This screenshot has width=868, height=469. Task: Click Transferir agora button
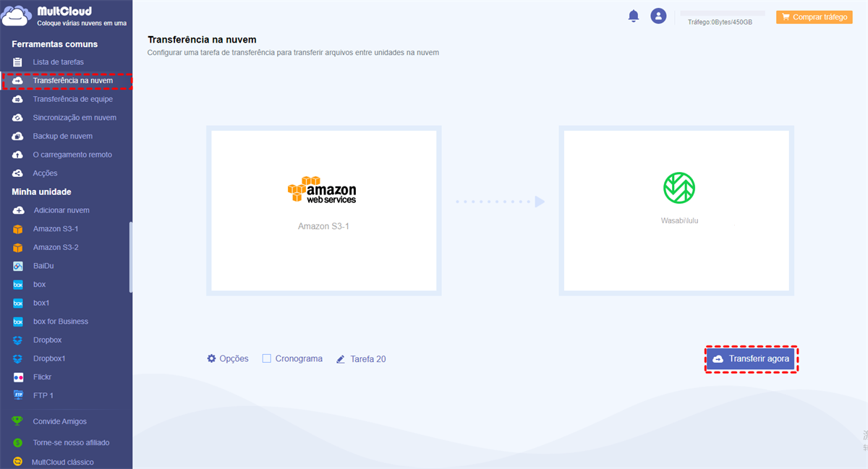pyautogui.click(x=752, y=358)
